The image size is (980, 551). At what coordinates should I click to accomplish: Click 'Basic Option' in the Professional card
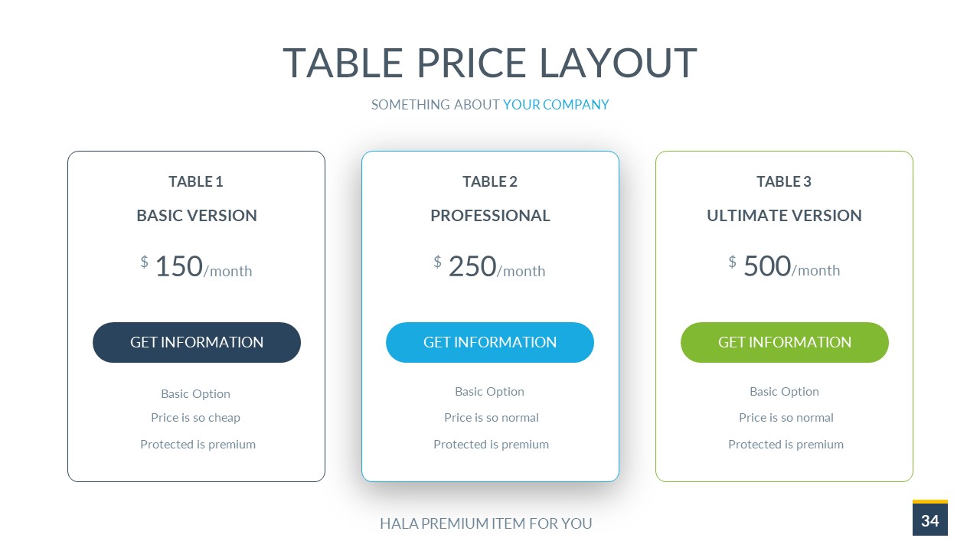tap(490, 392)
